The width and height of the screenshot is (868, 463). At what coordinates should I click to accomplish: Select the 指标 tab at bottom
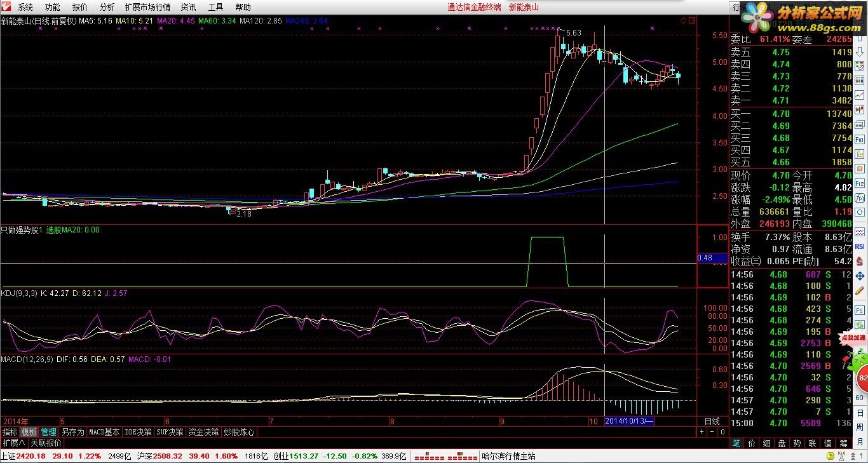pos(10,432)
